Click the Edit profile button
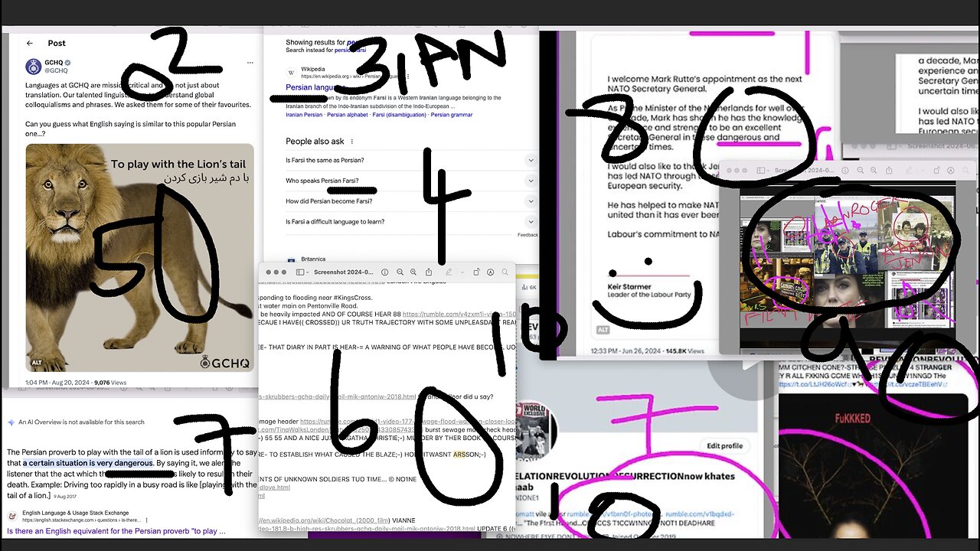The image size is (980, 551). (x=724, y=445)
